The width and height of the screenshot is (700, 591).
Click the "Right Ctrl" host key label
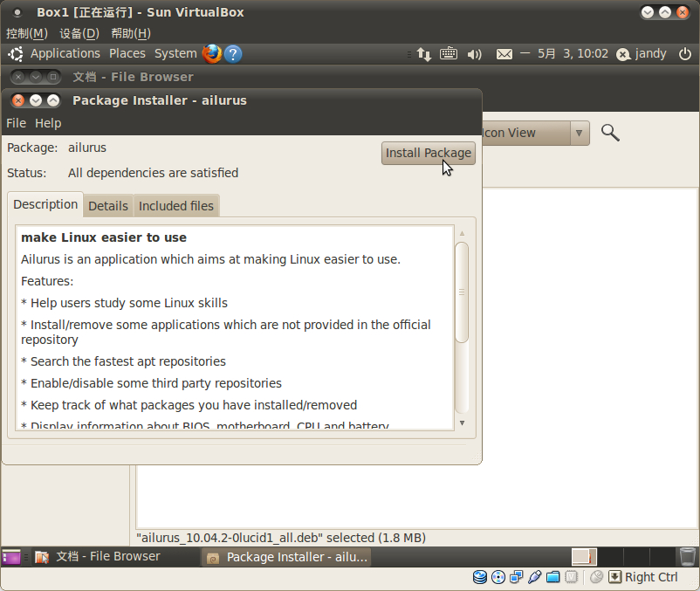click(651, 577)
